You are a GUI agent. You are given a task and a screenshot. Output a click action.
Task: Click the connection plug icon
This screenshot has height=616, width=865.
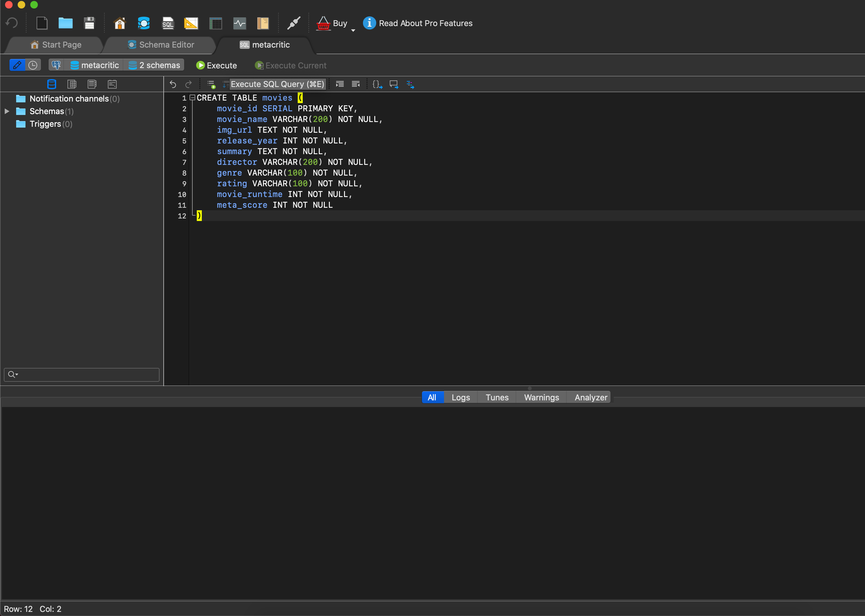tap(294, 23)
